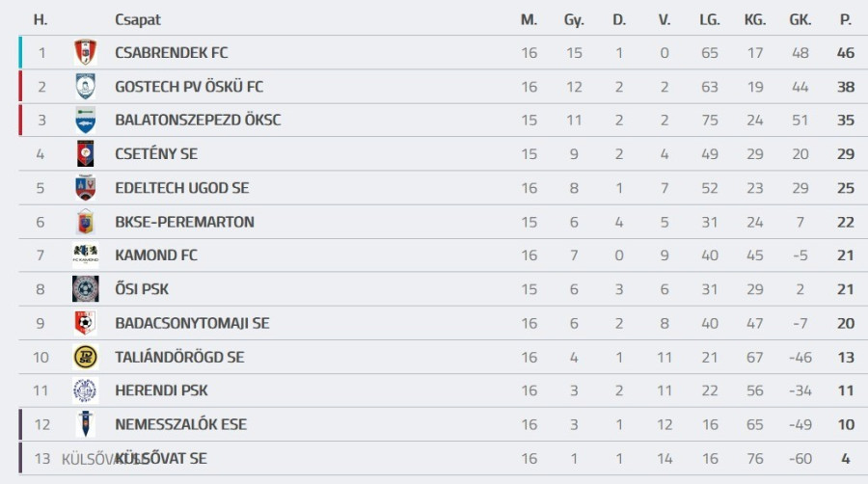Click the LG. goals scored header

709,19
